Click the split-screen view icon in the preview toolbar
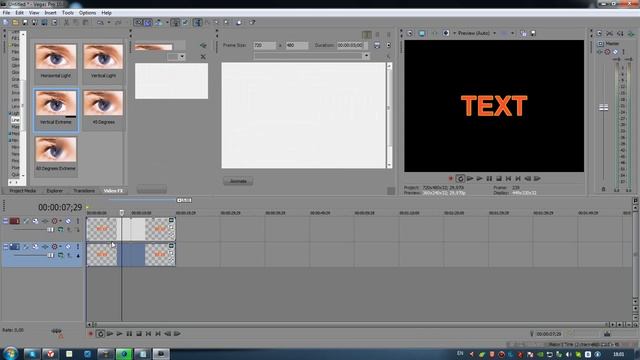This screenshot has width=640, height=360. click(446, 33)
